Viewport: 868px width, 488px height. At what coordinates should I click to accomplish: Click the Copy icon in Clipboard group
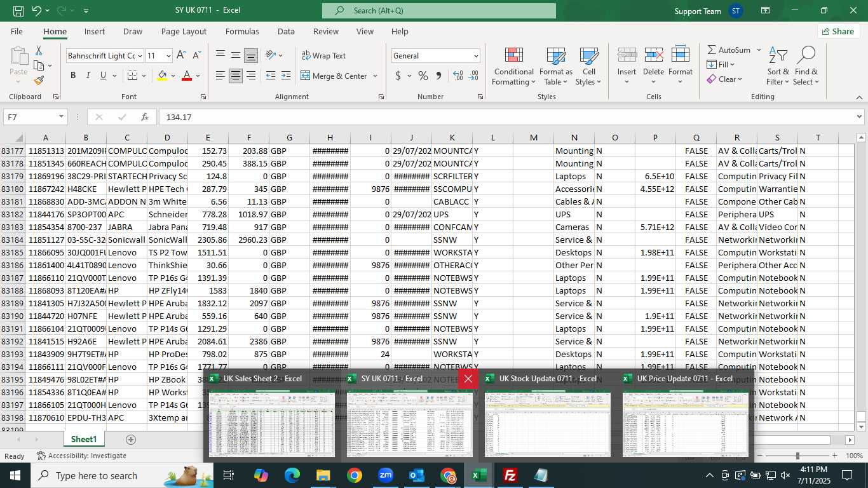click(x=39, y=65)
